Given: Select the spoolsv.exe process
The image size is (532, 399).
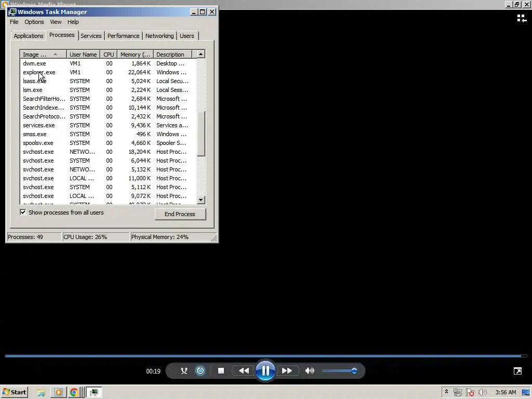Looking at the screenshot, I should coord(108,143).
